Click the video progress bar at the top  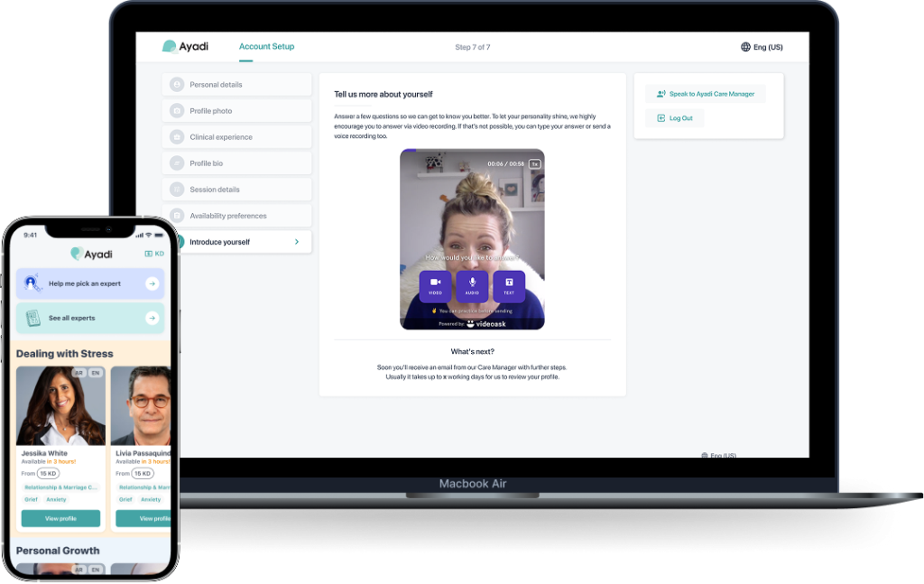pyautogui.click(x=472, y=150)
